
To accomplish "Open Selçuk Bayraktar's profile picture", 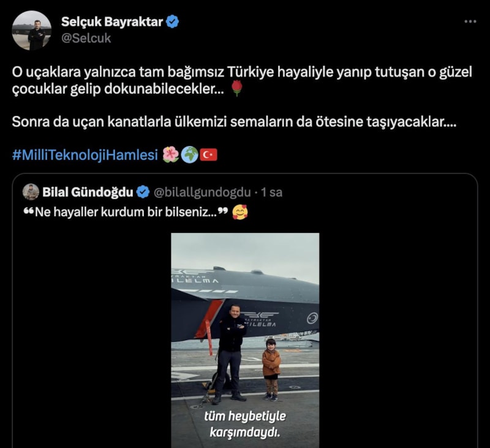I will pos(32,30).
